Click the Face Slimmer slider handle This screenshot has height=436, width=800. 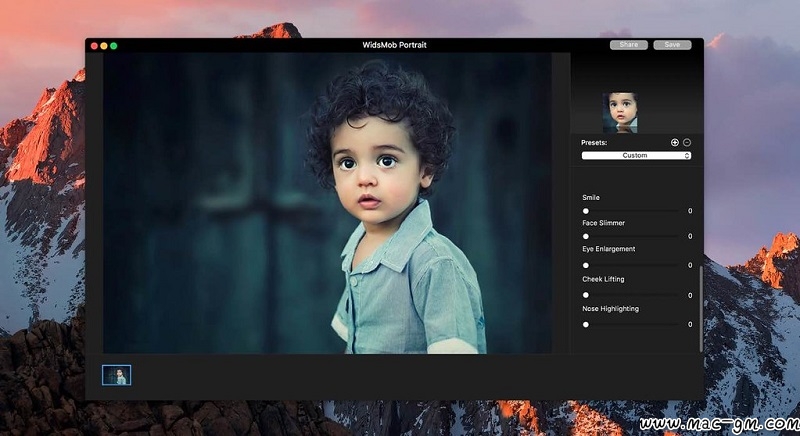click(x=586, y=236)
